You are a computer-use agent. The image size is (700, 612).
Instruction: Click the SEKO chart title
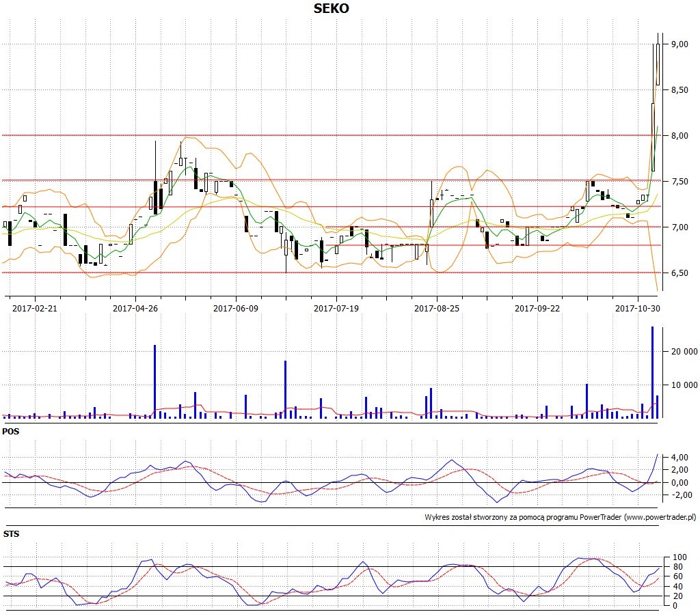pos(332,8)
